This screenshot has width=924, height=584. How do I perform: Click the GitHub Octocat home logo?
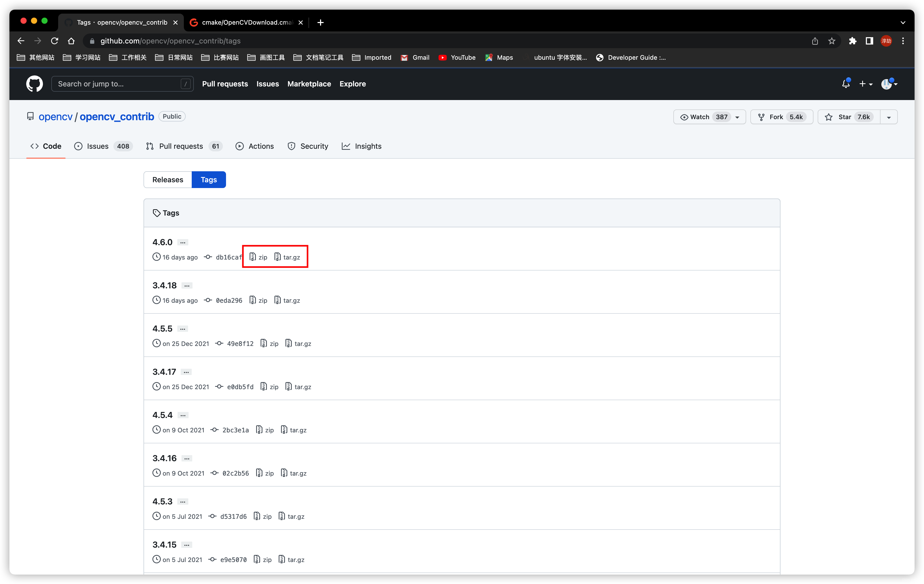(34, 84)
